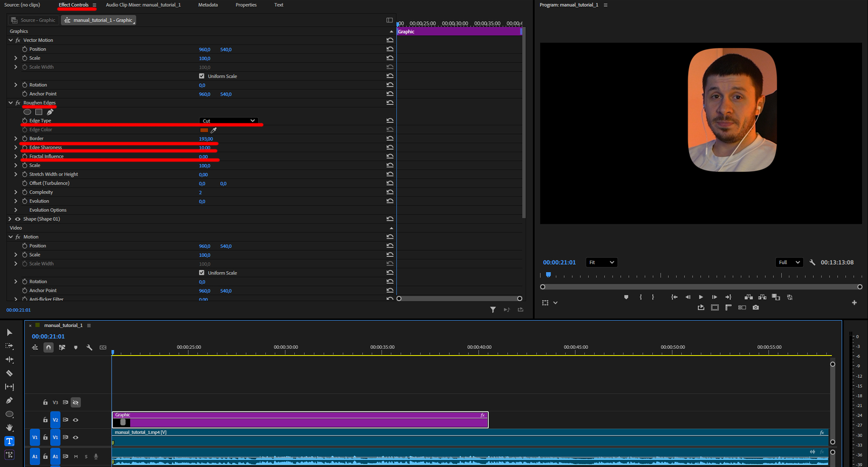Open the Full playback resolution dropdown
The height and width of the screenshot is (467, 868).
tap(789, 262)
